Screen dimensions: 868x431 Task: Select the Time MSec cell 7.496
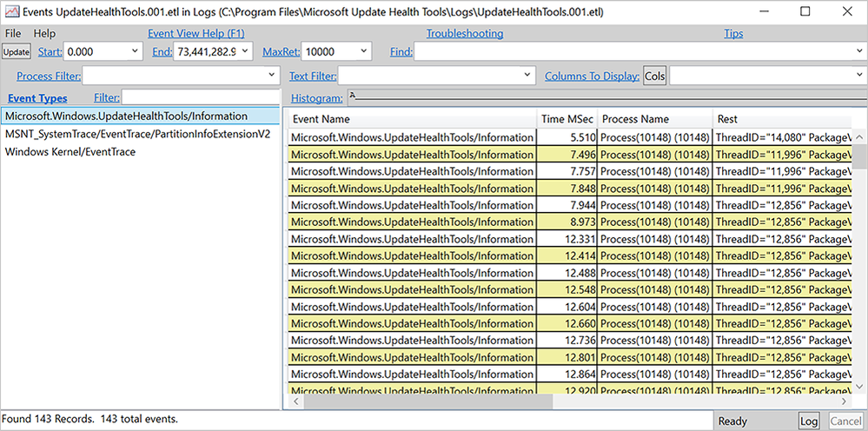[567, 155]
